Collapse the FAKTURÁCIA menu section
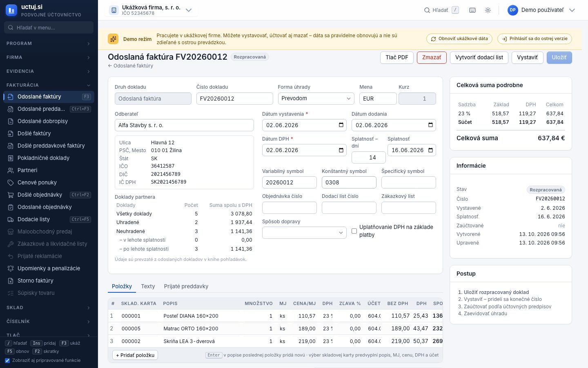Image resolution: width=588 pixels, height=368 pixels. (x=49, y=85)
